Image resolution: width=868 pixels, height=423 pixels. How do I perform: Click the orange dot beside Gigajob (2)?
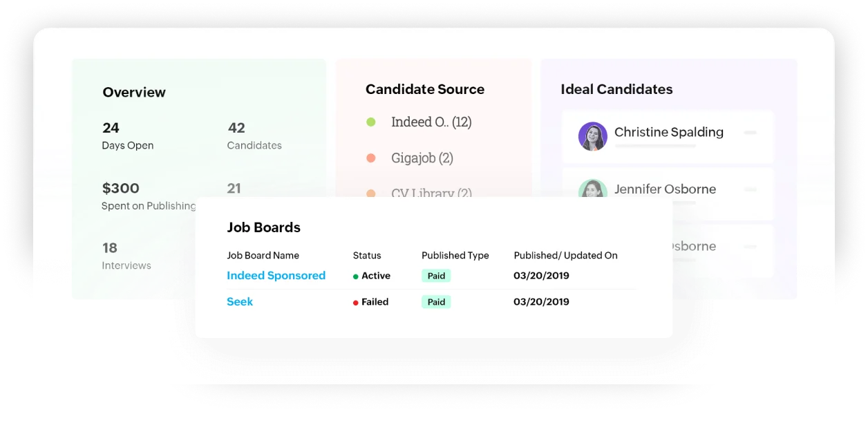370,158
